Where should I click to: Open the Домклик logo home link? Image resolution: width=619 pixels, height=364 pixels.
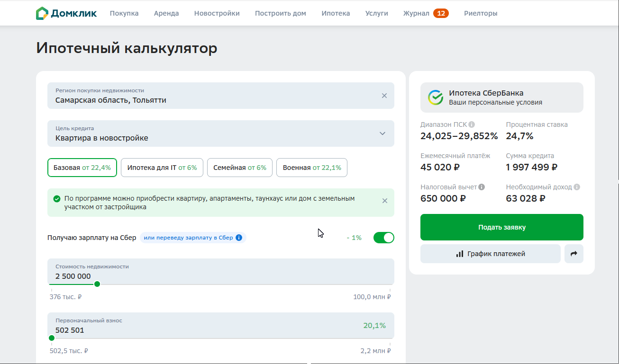[66, 13]
